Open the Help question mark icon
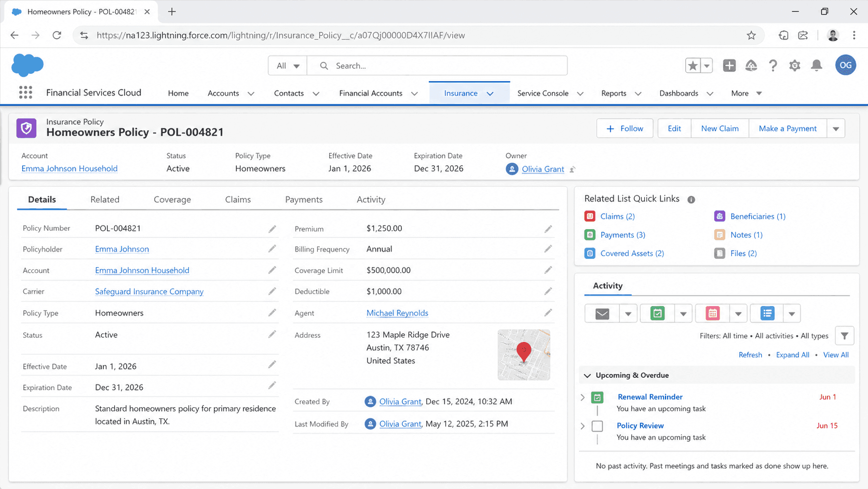 tap(773, 65)
